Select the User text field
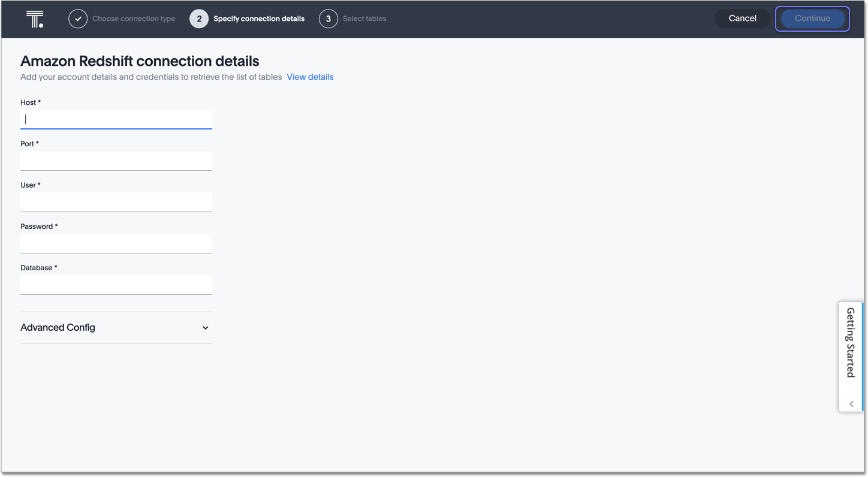The width and height of the screenshot is (868, 477). pos(116,202)
